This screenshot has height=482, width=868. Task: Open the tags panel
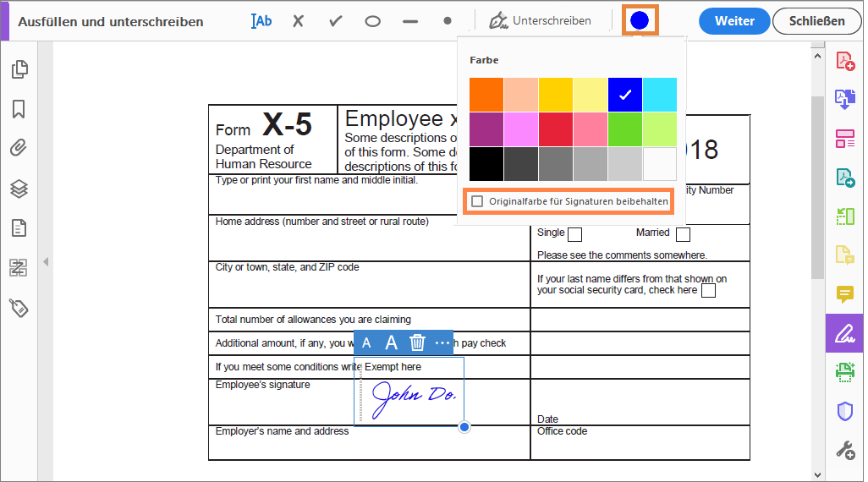pyautogui.click(x=19, y=308)
